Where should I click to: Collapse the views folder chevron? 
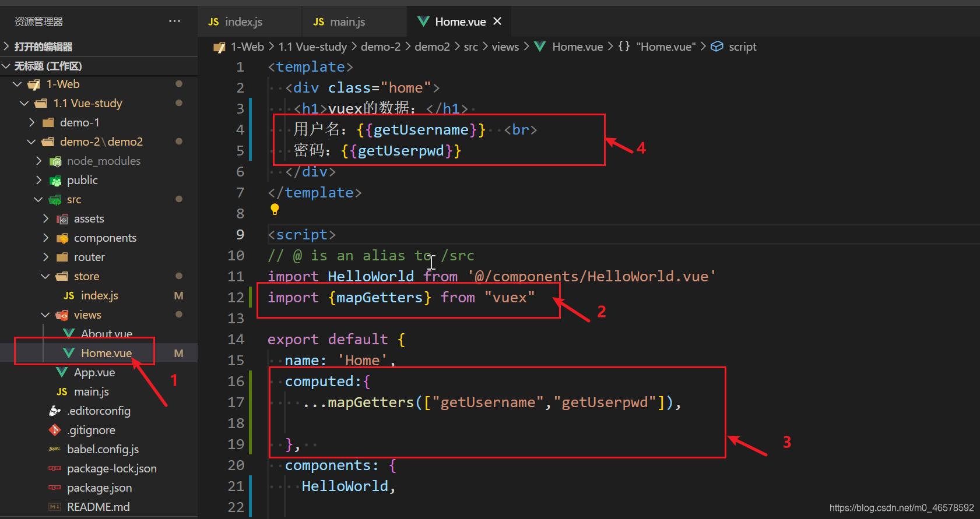[45, 315]
